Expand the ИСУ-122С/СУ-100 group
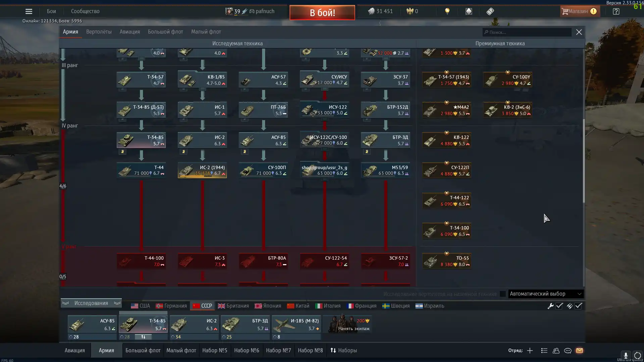Image resolution: width=644 pixels, height=362 pixels. tap(325, 140)
